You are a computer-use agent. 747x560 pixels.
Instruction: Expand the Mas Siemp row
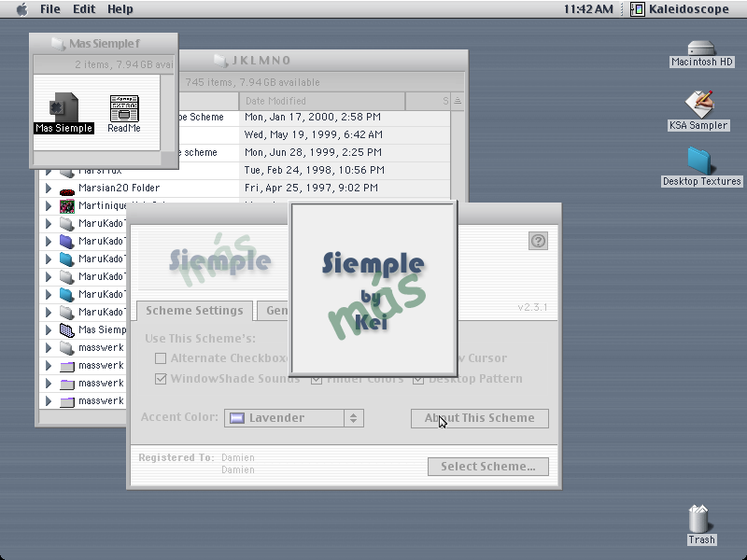(49, 329)
